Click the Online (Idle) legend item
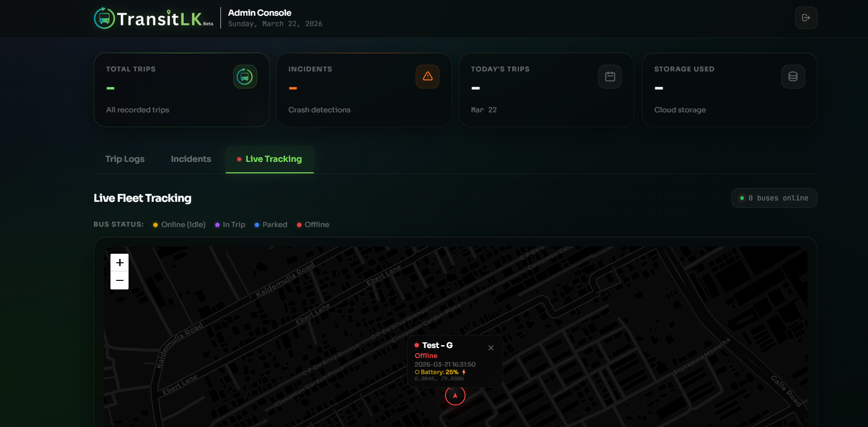Image resolution: width=868 pixels, height=427 pixels. (179, 225)
